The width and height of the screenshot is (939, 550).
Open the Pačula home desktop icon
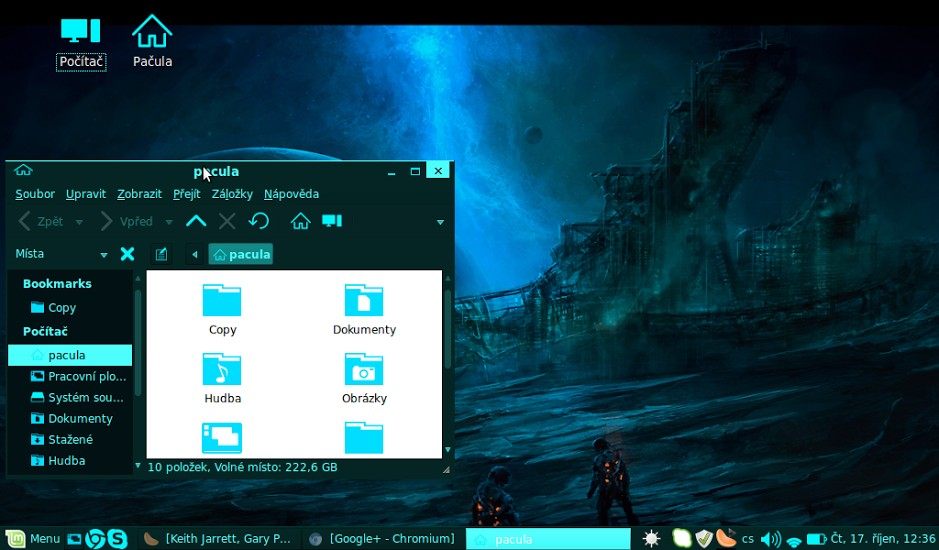(152, 41)
